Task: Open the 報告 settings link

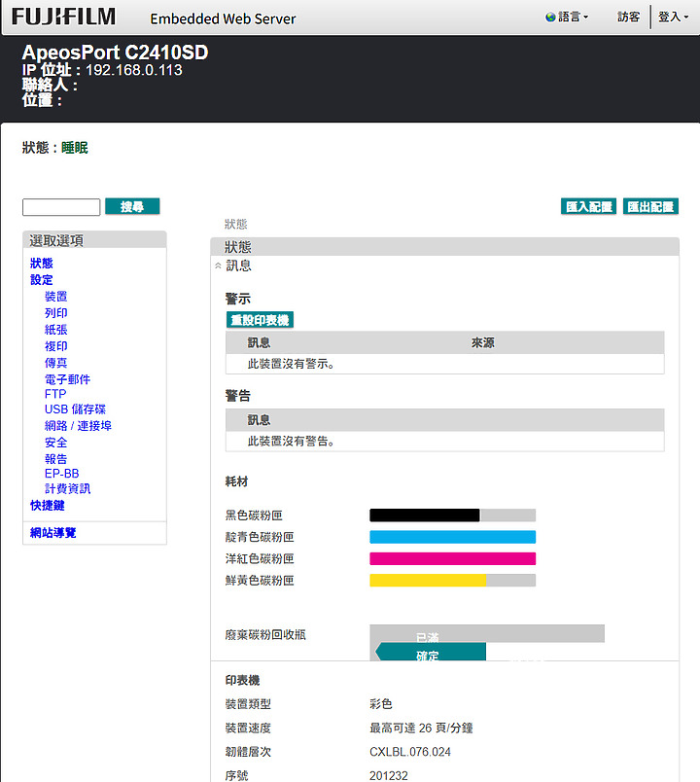Action: point(55,459)
